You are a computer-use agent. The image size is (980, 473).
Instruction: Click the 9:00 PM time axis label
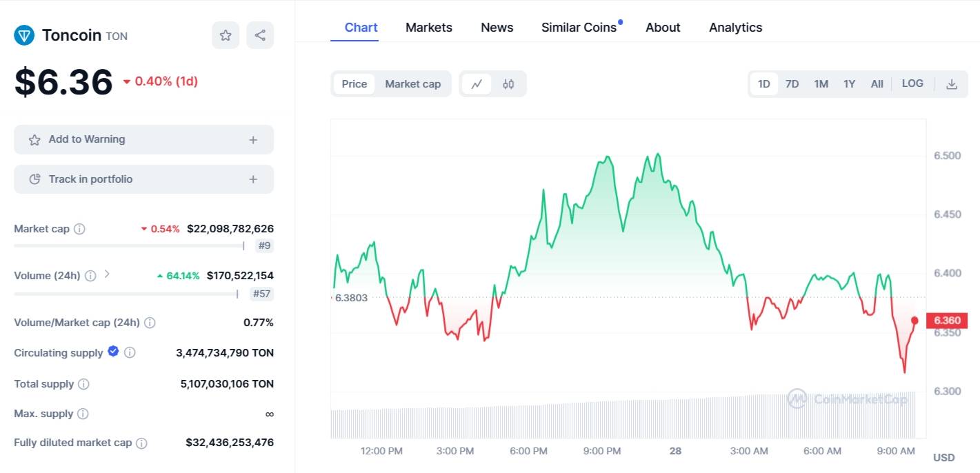602,451
